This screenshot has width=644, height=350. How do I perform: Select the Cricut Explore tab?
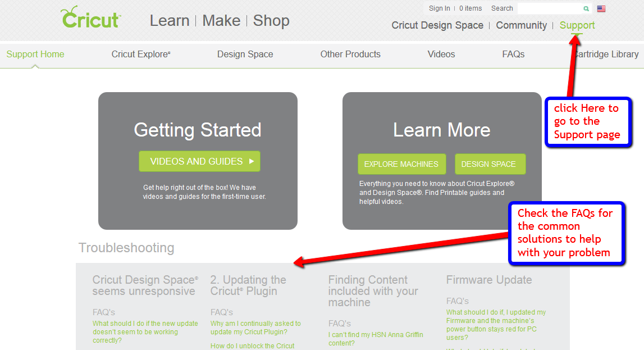[141, 54]
